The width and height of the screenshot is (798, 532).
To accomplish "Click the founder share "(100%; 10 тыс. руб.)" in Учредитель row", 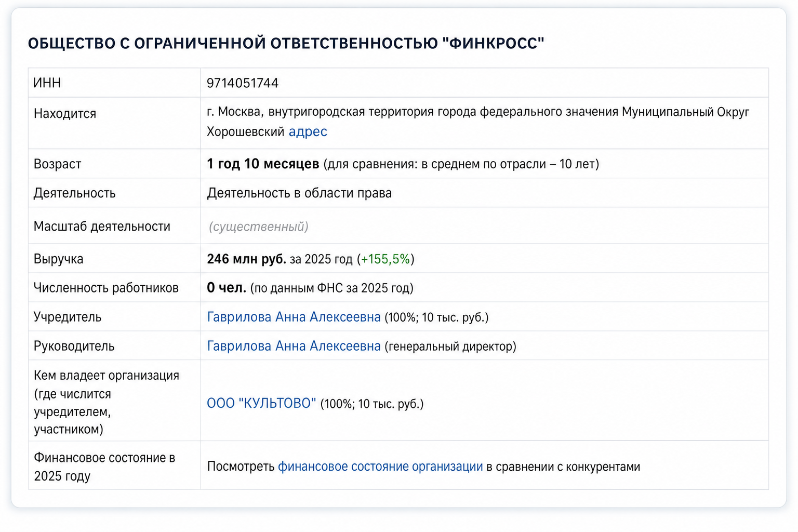I will (436, 317).
